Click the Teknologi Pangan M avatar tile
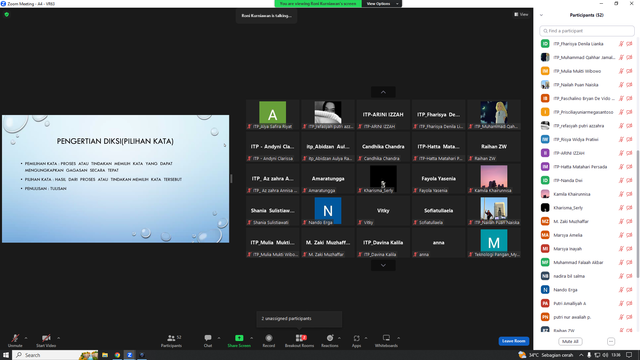Image resolution: width=640 pixels, height=360 pixels. pyautogui.click(x=494, y=242)
